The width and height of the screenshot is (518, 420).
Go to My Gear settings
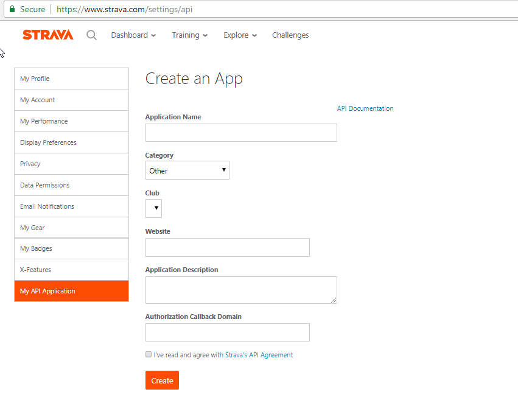(x=71, y=228)
